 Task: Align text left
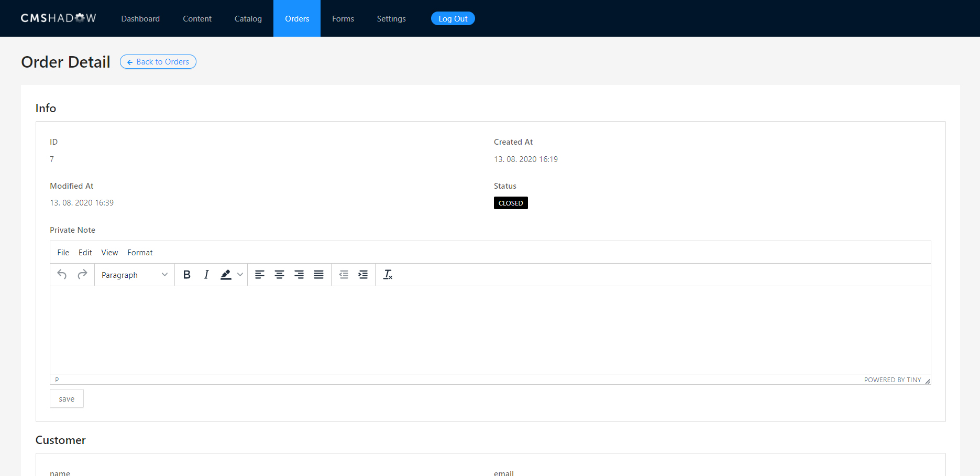[260, 275]
